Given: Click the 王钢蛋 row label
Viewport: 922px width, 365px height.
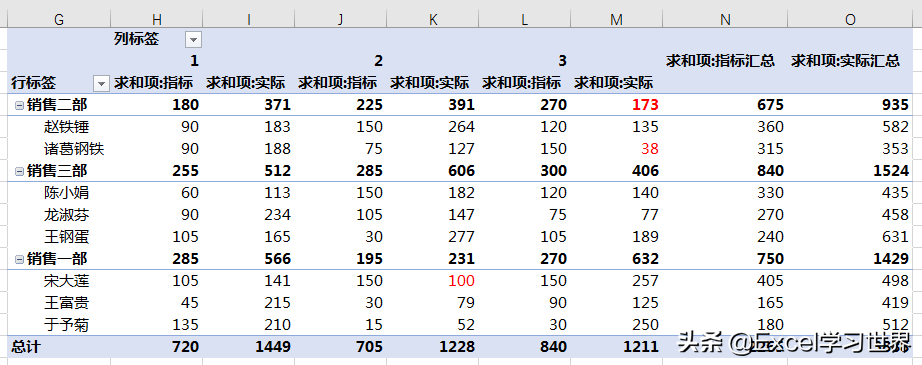Looking at the screenshot, I should [66, 237].
